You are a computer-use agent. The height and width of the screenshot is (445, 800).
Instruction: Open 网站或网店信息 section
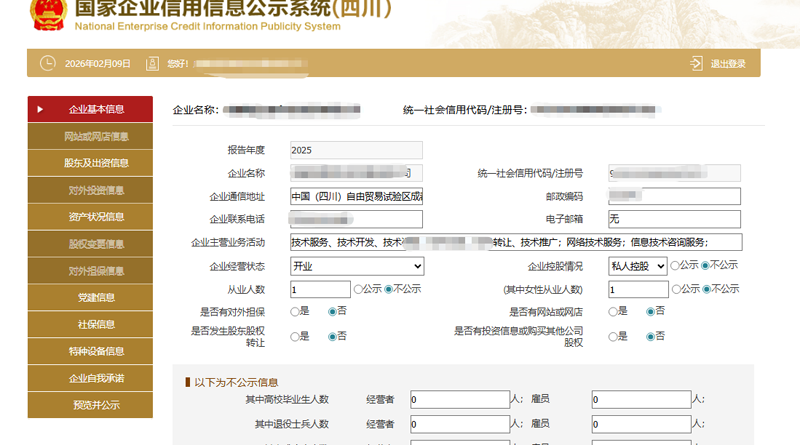coord(90,136)
